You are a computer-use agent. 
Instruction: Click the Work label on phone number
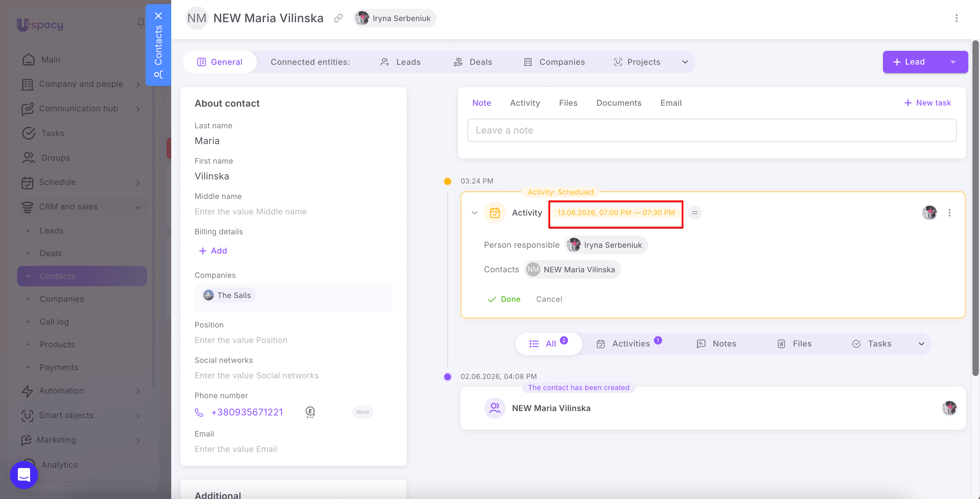(362, 412)
